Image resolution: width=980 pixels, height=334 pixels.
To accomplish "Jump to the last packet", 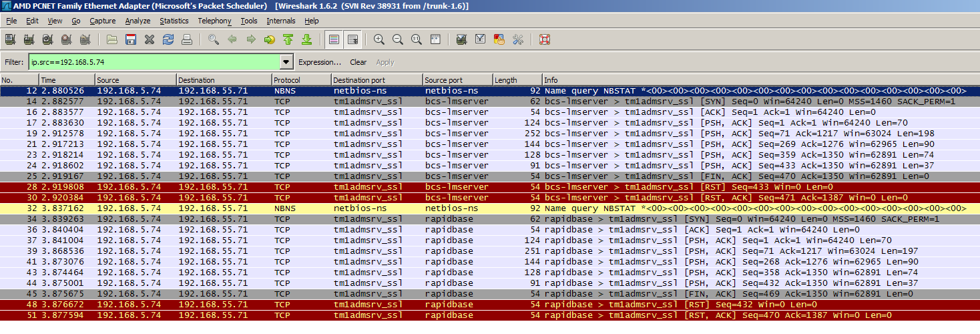I will (x=307, y=39).
